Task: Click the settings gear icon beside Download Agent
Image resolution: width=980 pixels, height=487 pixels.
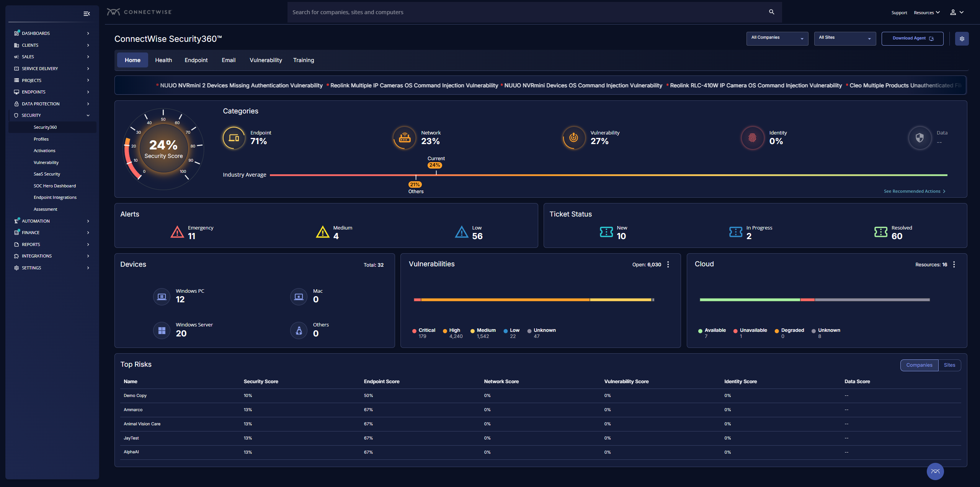Action: point(962,39)
